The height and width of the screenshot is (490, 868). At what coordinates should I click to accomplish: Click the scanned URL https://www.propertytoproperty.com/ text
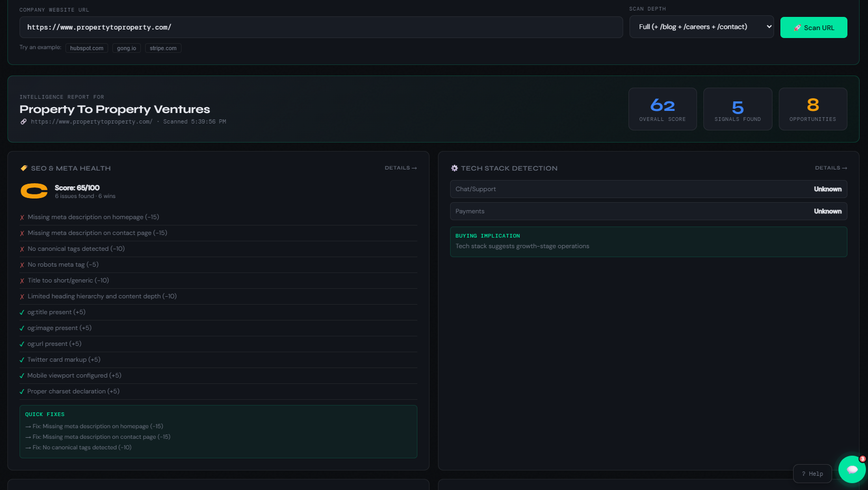pos(91,121)
